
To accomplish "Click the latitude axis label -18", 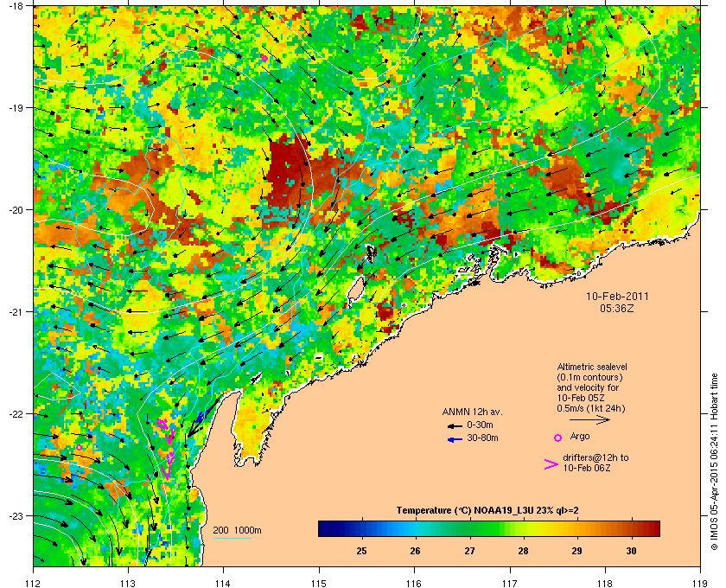I will [x=16, y=6].
